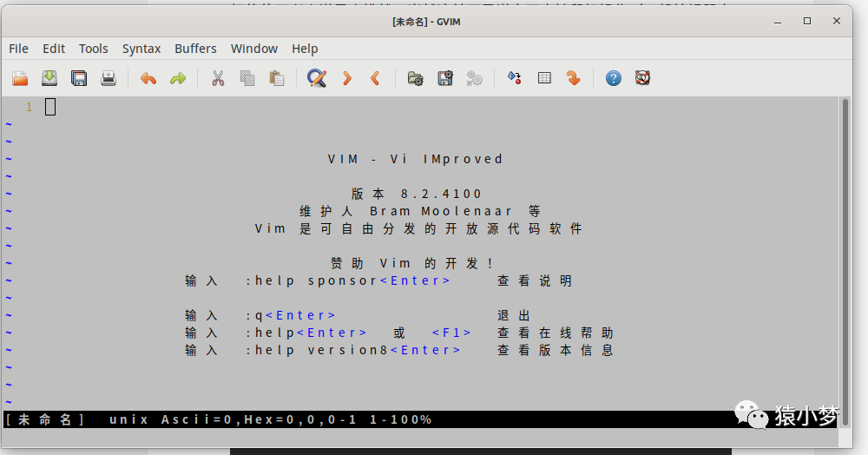Click 'Ascii=0,Hex=0' in the status line
Image resolution: width=868 pixels, height=455 pixels.
coord(228,419)
